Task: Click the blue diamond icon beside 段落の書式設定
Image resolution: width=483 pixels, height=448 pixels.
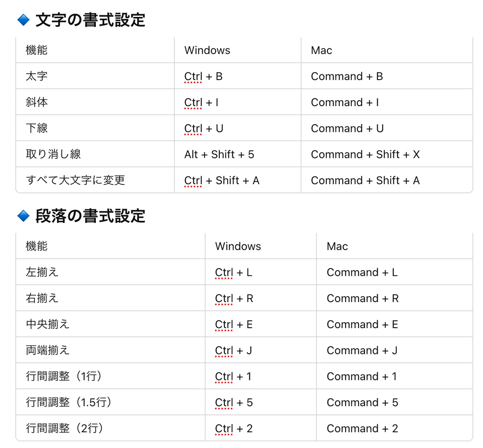Action: tap(24, 216)
